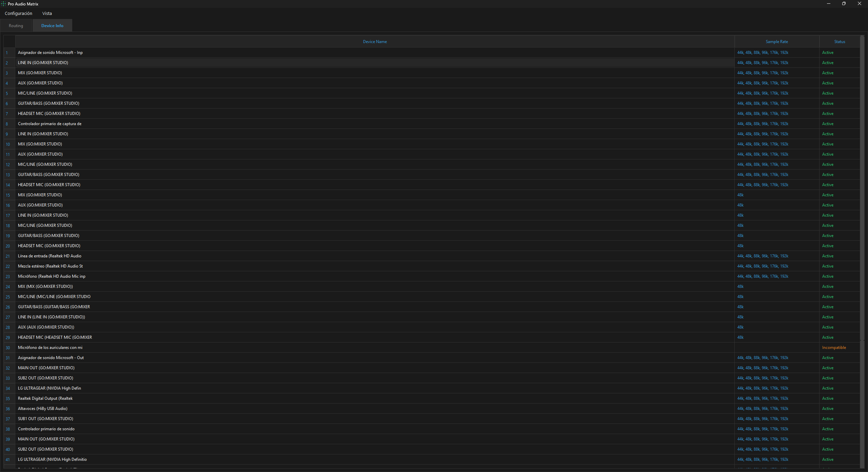Click Micrófono de los auriculares con mi
The width and height of the screenshot is (868, 472).
(x=375, y=348)
